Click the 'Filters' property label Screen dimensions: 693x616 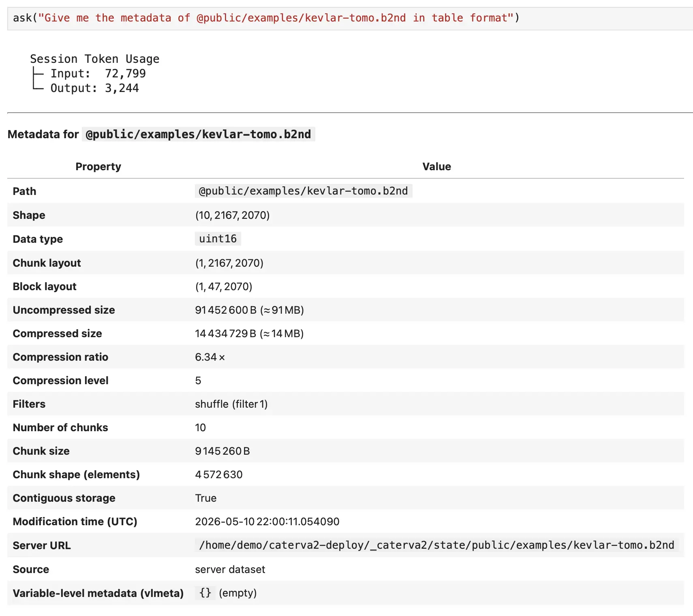(x=29, y=404)
